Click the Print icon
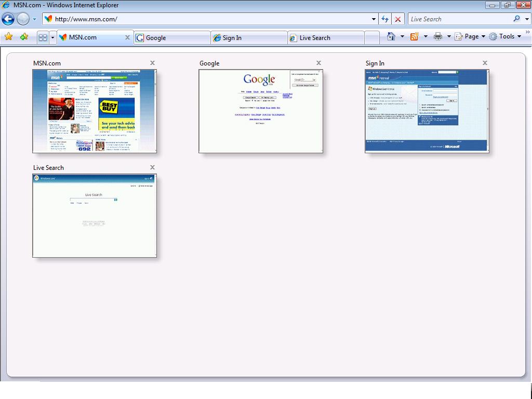 438,36
